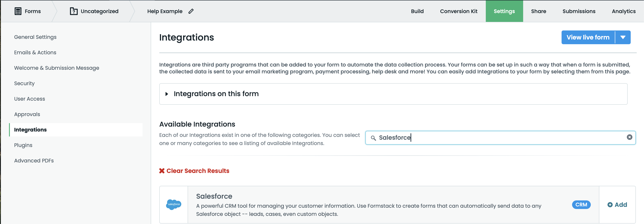Click the View live form button

(588, 38)
